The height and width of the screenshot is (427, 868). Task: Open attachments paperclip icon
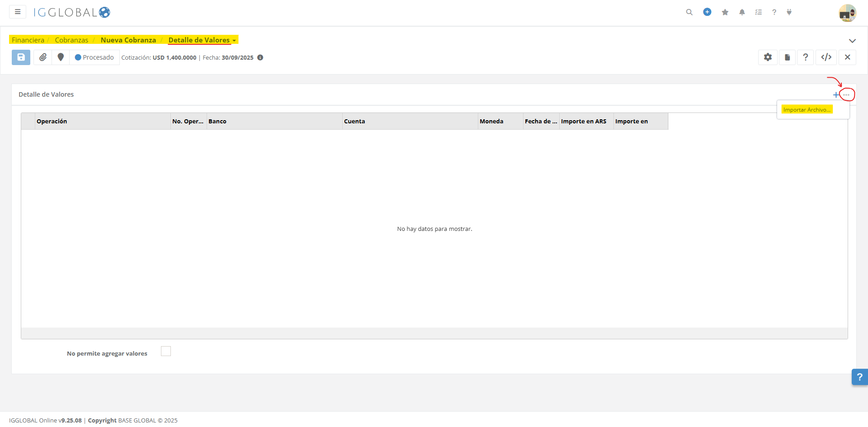pos(43,57)
